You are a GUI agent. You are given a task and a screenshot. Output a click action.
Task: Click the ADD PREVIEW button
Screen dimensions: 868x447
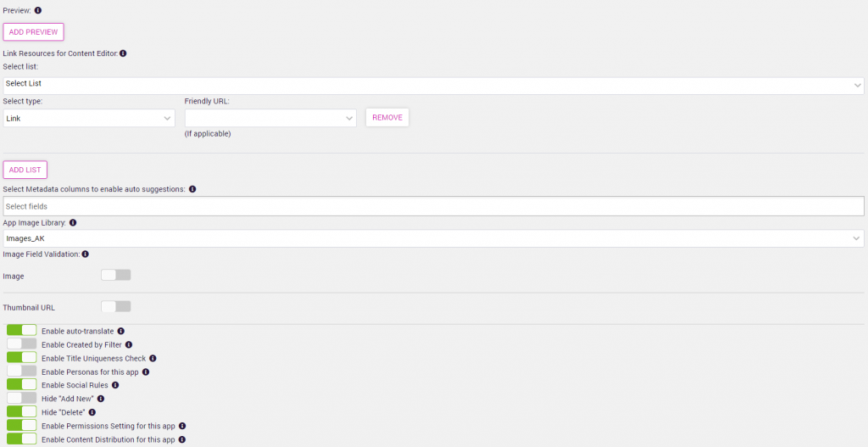click(x=34, y=32)
